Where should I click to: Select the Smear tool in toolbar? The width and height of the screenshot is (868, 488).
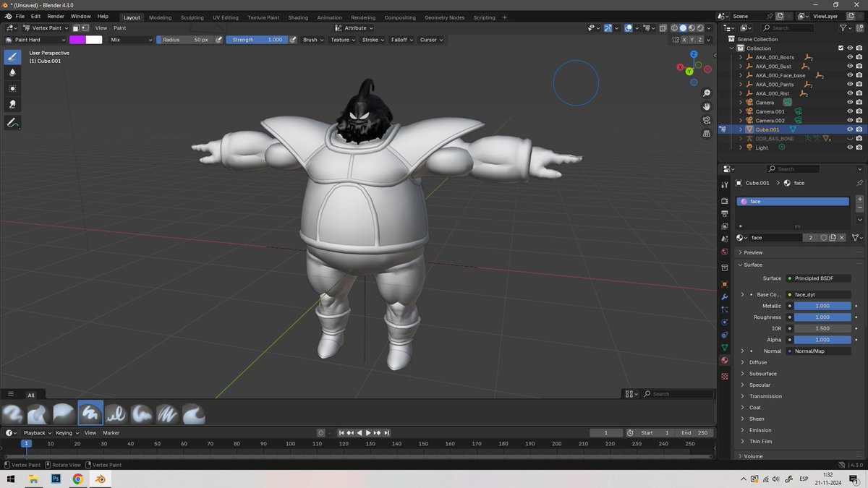(x=12, y=104)
